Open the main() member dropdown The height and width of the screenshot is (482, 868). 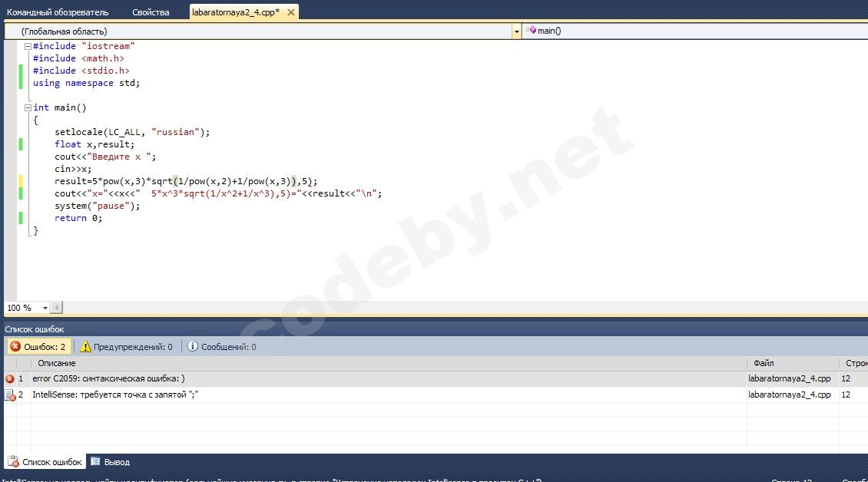695,31
